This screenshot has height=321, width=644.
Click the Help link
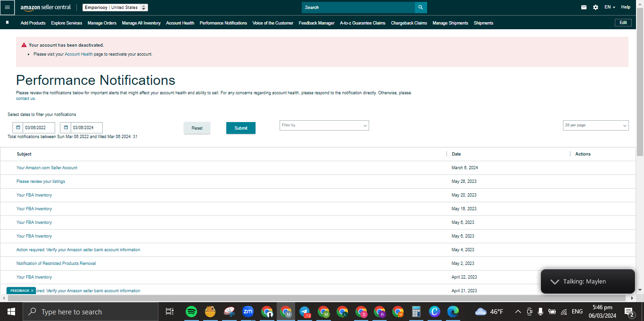coord(626,8)
